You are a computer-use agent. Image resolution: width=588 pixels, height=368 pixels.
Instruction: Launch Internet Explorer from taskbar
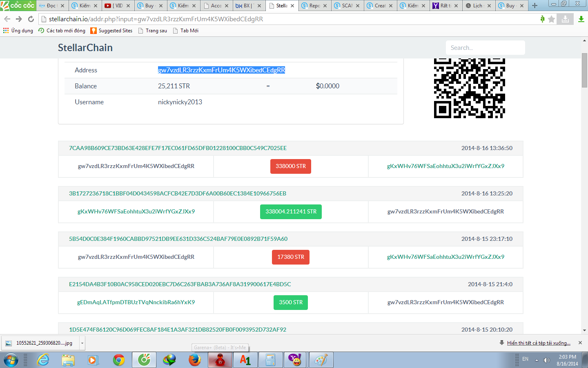43,360
